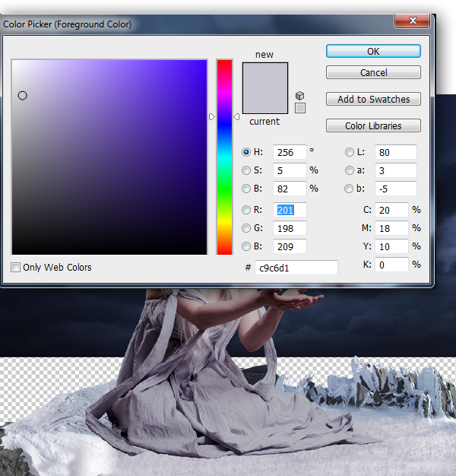Click the hex color code field
Viewport: 456px width, 476px height.
(296, 268)
